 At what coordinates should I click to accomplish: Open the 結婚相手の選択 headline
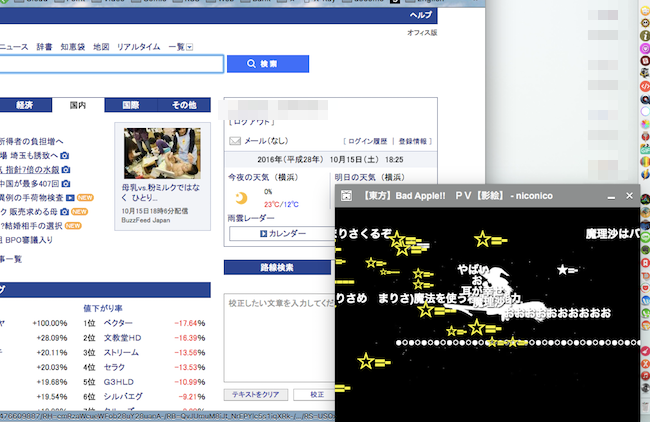pyautogui.click(x=32, y=226)
